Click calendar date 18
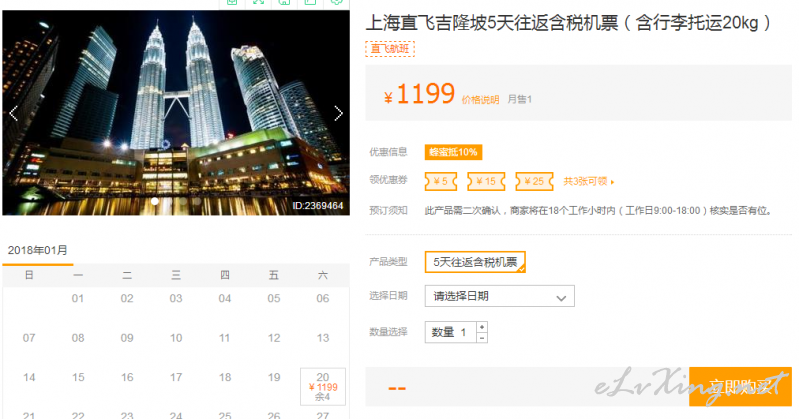 click(225, 377)
